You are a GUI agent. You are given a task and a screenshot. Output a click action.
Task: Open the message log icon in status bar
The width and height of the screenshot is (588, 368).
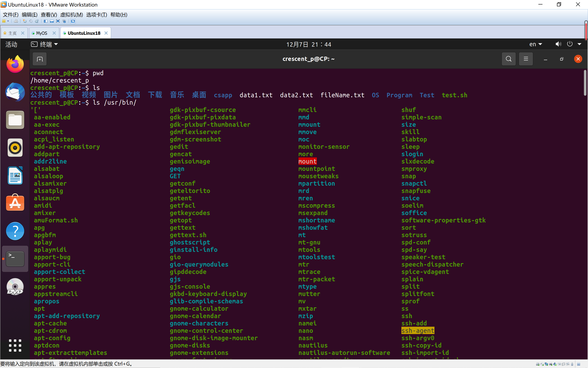tap(579, 364)
